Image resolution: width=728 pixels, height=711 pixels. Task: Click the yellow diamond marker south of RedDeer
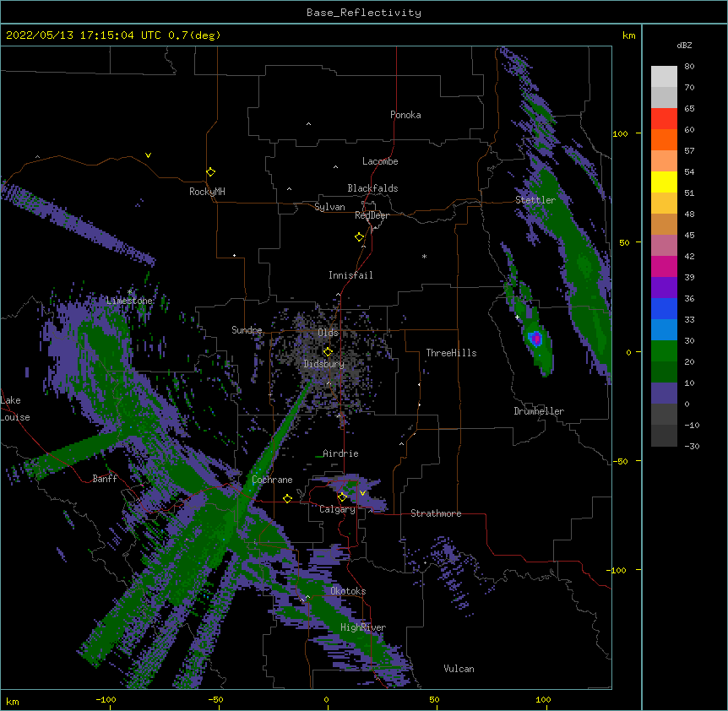click(x=360, y=237)
